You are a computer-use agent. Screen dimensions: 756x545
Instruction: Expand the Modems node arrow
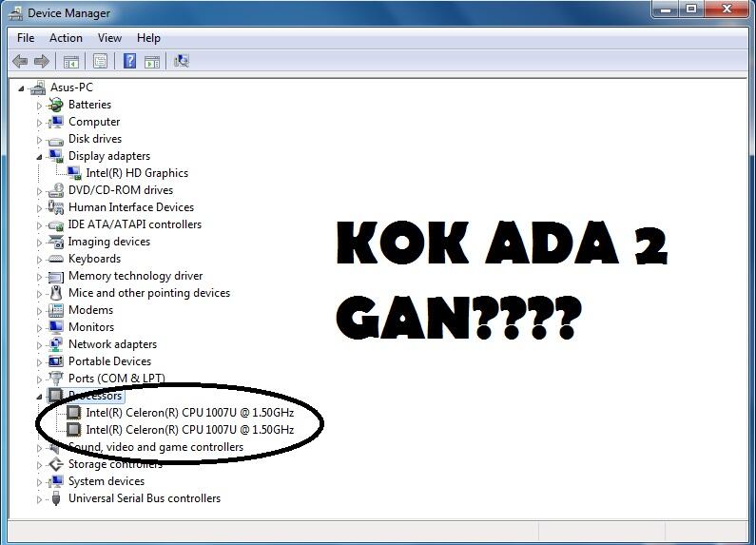point(39,311)
